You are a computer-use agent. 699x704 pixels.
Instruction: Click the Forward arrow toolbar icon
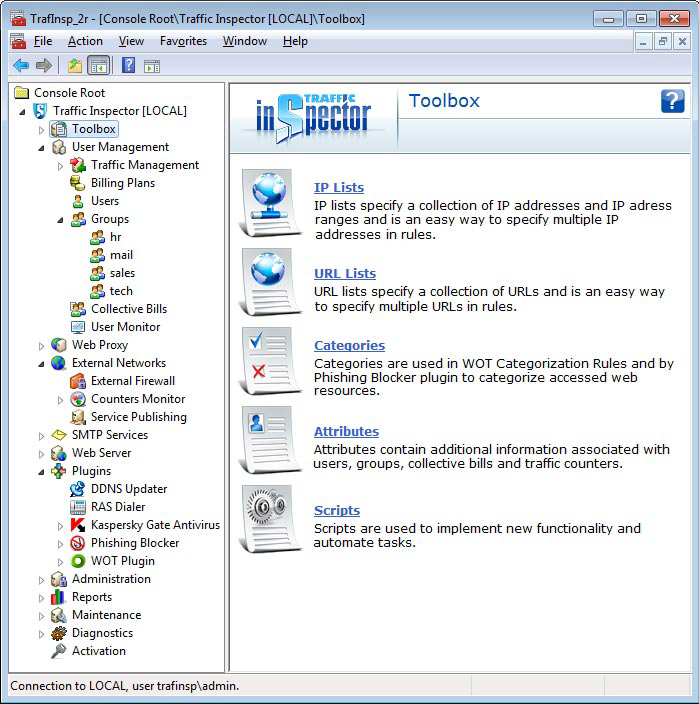point(44,66)
